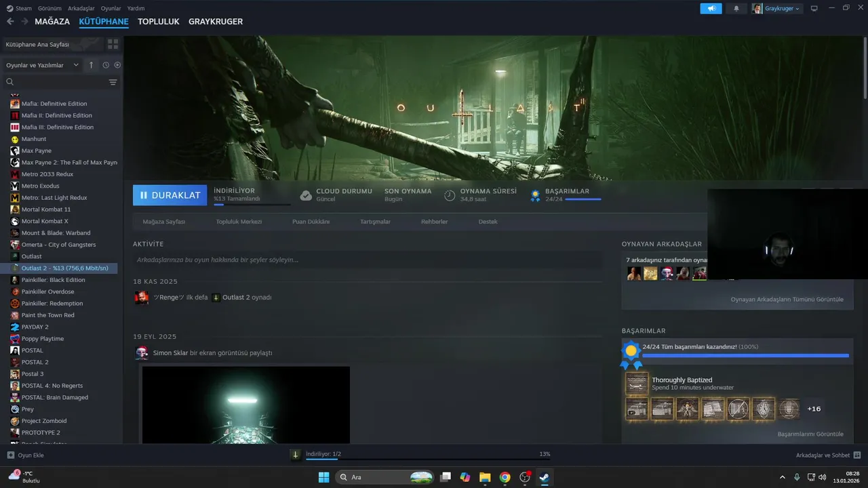Viewport: 868px width, 488px height.
Task: Open advanced filter options icon in search bar
Action: (113, 82)
